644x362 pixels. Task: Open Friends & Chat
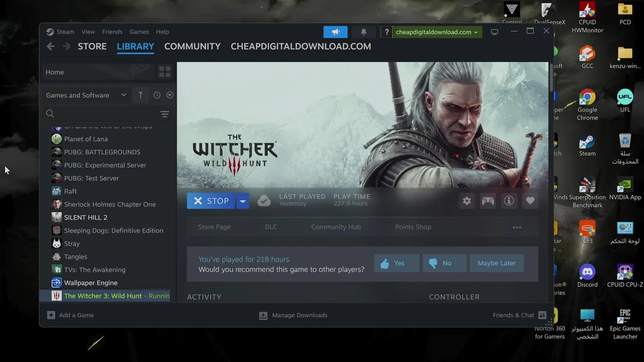pos(520,315)
